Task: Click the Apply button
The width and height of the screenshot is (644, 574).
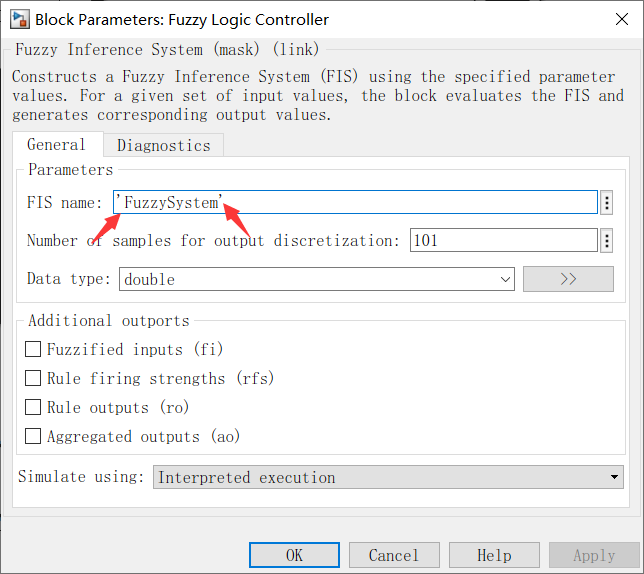Action: pos(594,555)
